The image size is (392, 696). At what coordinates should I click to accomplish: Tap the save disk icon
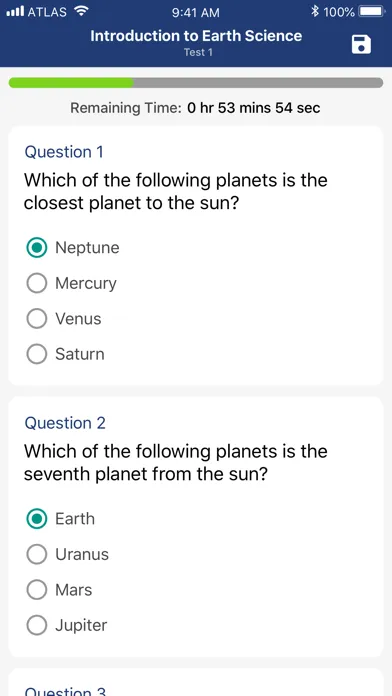[361, 45]
